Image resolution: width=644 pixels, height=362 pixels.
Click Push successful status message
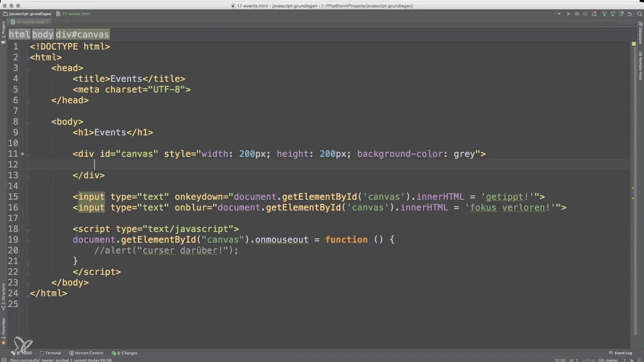point(61,360)
